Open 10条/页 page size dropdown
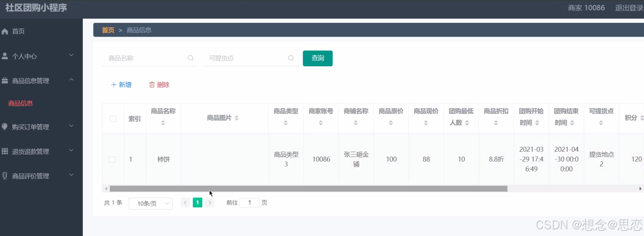Screen dimensions: 644x236 point(151,203)
